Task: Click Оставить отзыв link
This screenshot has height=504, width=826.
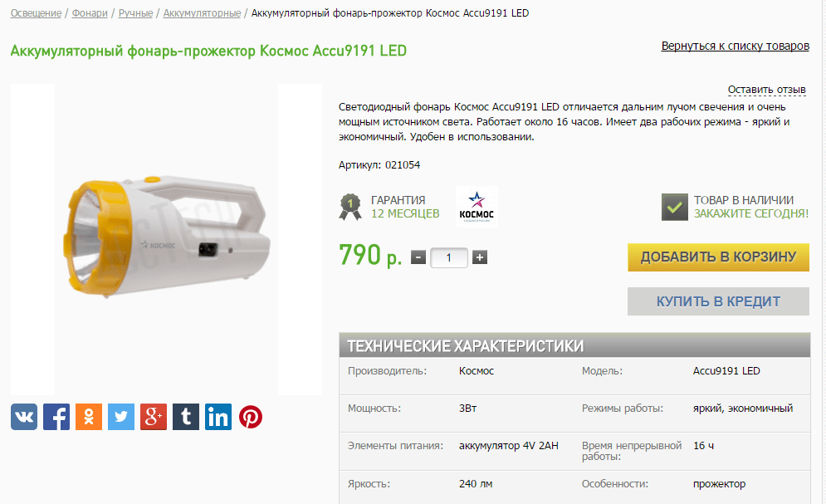Action: pyautogui.click(x=766, y=90)
